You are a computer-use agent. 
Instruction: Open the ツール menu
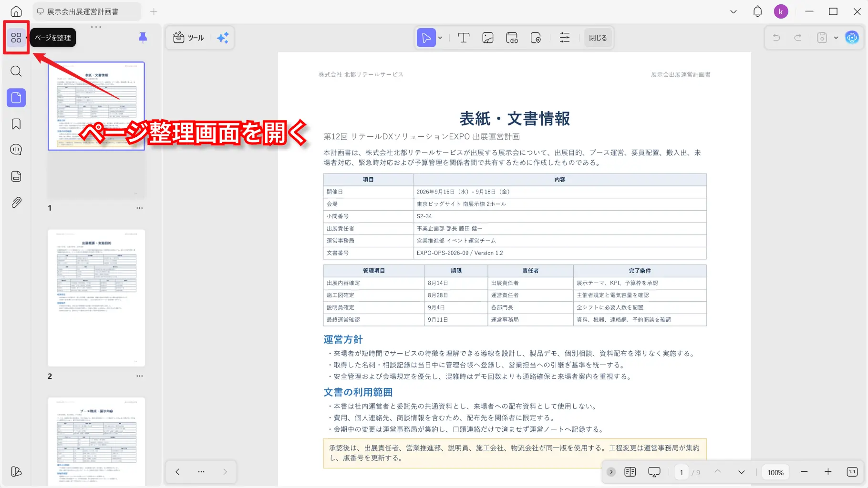[x=189, y=38]
